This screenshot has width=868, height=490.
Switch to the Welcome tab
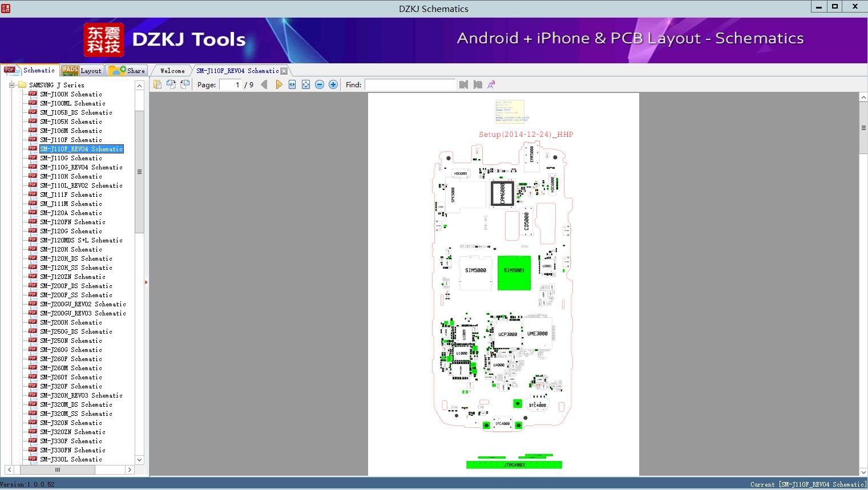(172, 71)
